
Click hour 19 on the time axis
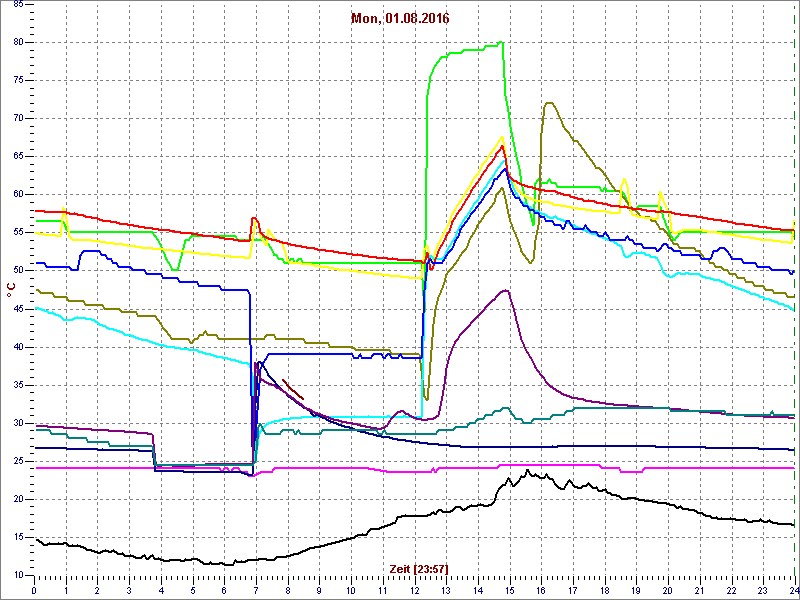636,590
